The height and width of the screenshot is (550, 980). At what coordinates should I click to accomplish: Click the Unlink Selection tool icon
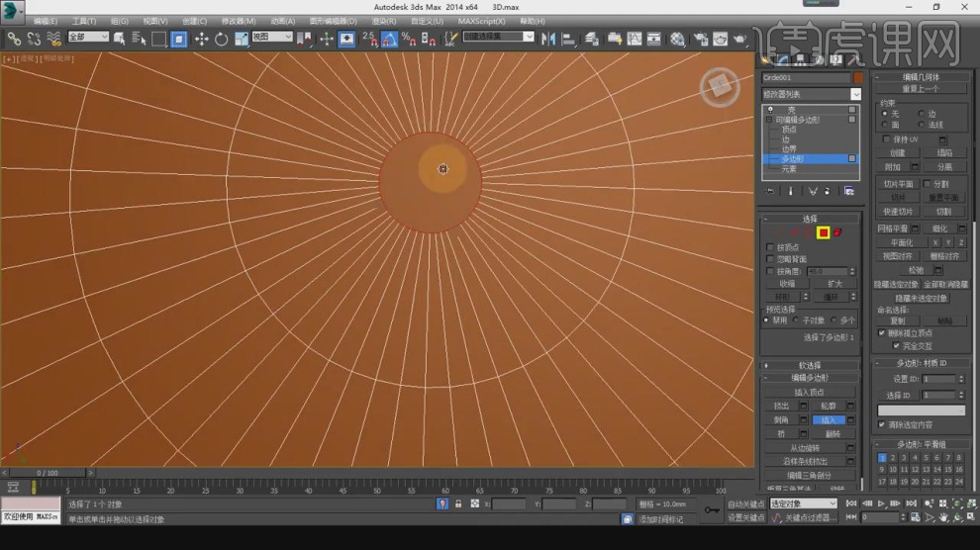[34, 39]
